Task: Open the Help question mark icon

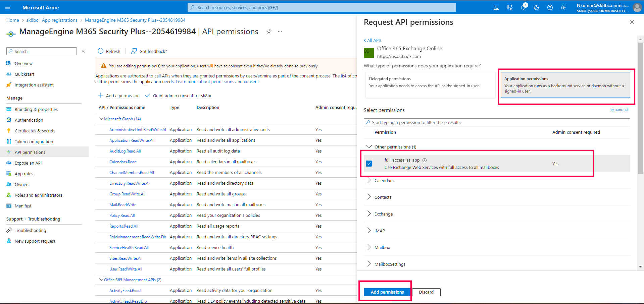Action: pyautogui.click(x=550, y=7)
